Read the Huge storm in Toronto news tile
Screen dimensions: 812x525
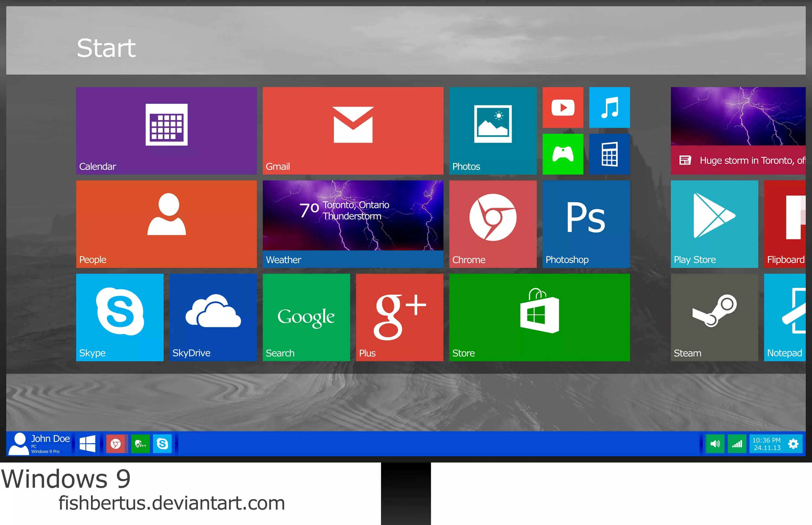(x=738, y=131)
